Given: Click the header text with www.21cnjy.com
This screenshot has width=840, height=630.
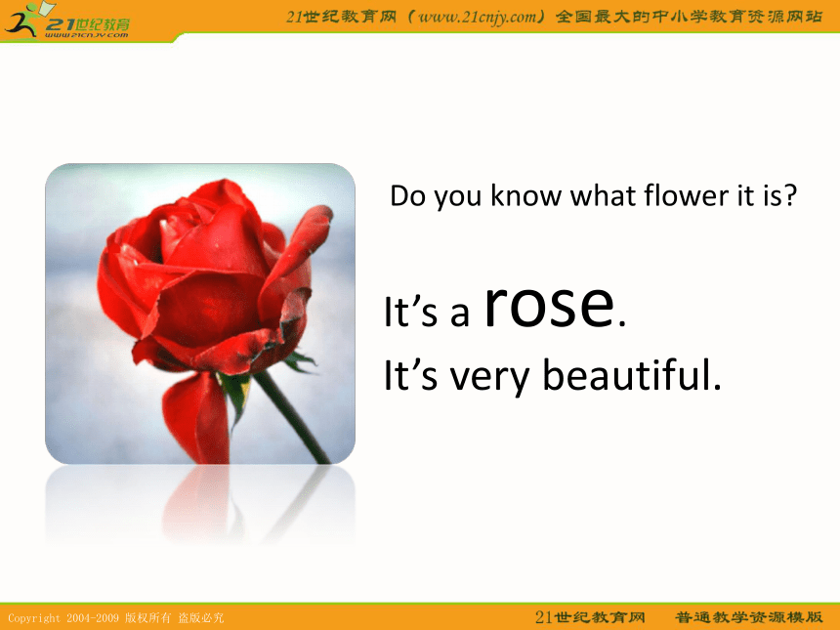Looking at the screenshot, I should (554, 17).
